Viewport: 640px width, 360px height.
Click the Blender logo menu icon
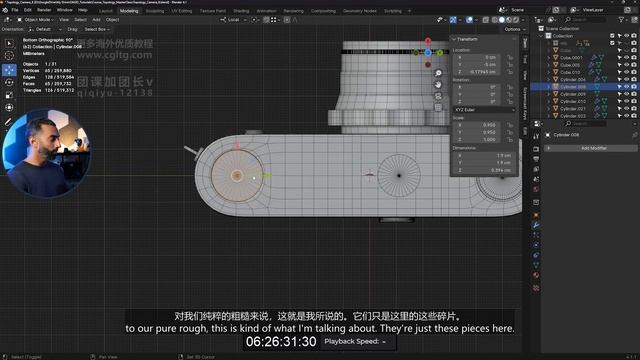pos(5,10)
